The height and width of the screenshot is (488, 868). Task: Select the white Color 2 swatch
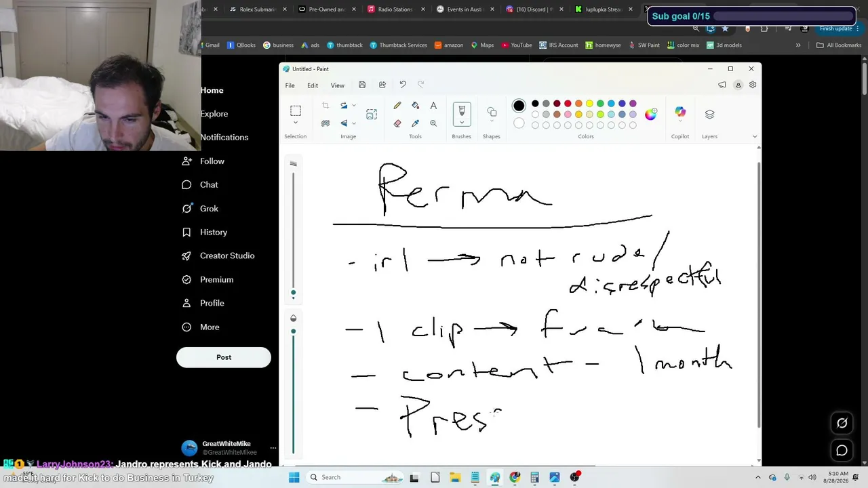[x=519, y=123]
